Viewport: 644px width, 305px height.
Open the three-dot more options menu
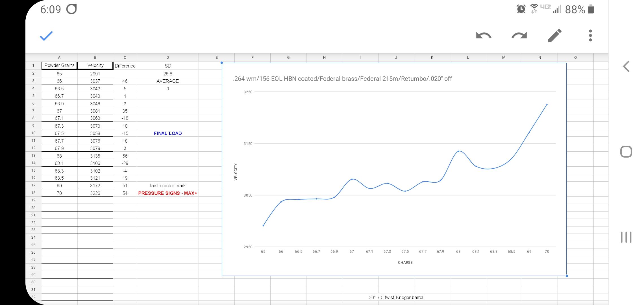(x=590, y=36)
